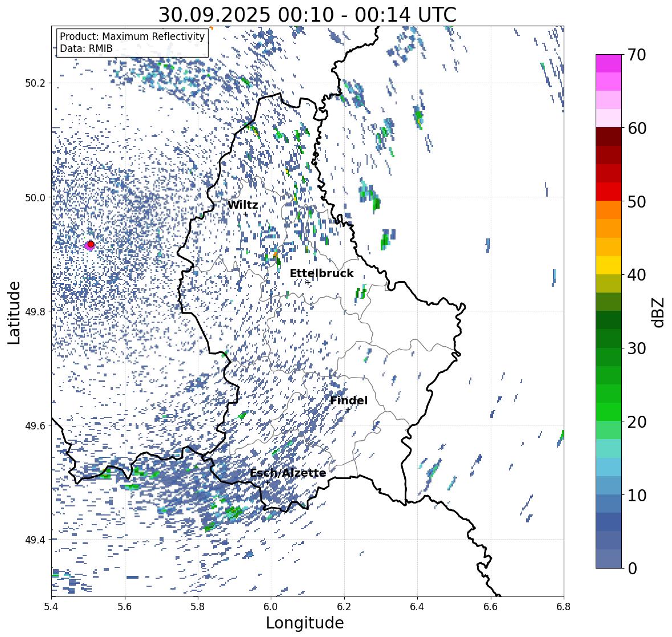Screen dimensions: 672x637
Task: Click longitude tick label 5.8
Action: pyautogui.click(x=198, y=606)
